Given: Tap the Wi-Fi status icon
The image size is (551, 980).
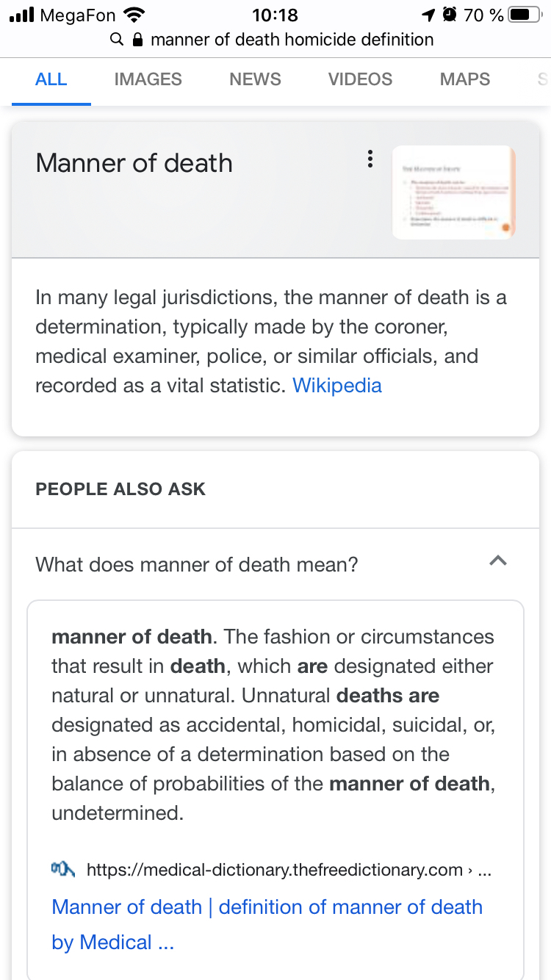Looking at the screenshot, I should coord(134,15).
